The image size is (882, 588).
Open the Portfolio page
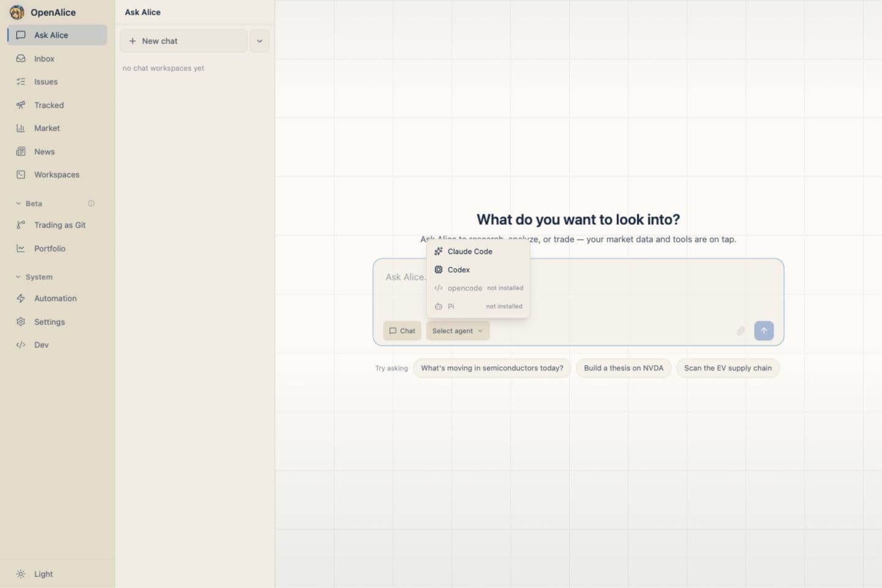pyautogui.click(x=58, y=249)
